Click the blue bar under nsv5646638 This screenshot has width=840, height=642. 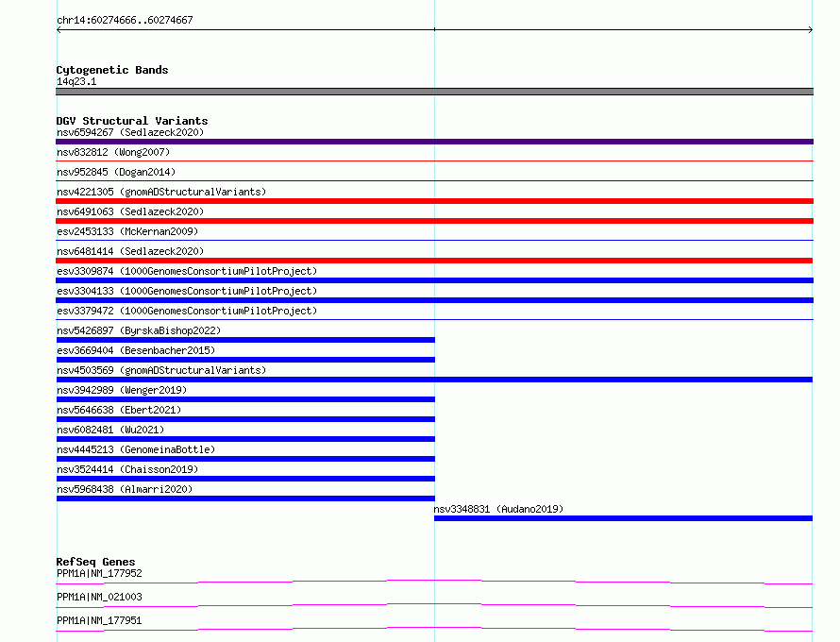[x=245, y=419]
